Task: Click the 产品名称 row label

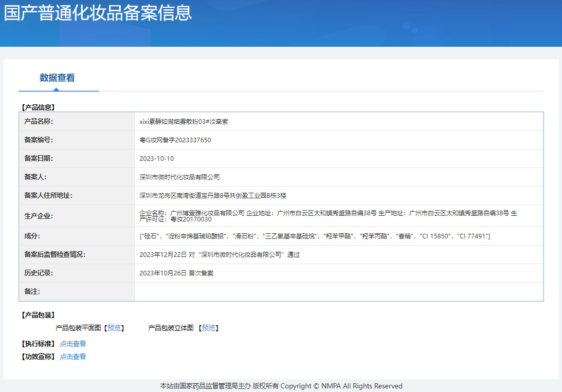Action: (x=39, y=122)
